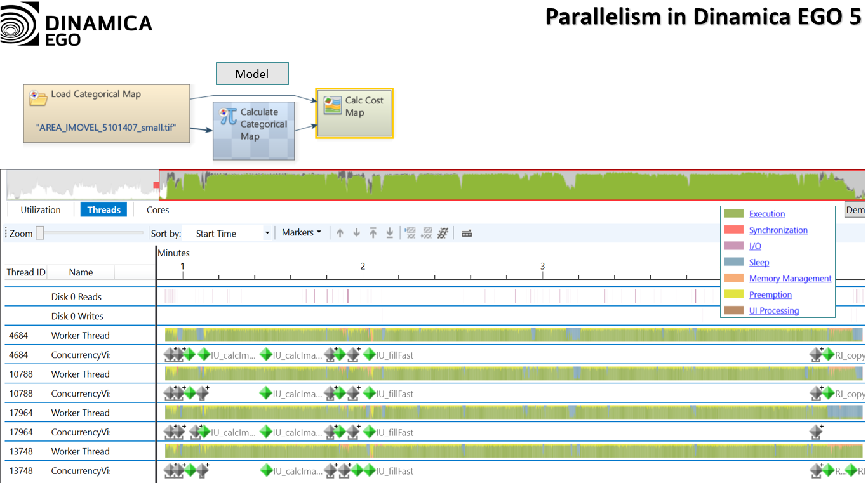Open the Synchronization legend link

[x=778, y=230]
